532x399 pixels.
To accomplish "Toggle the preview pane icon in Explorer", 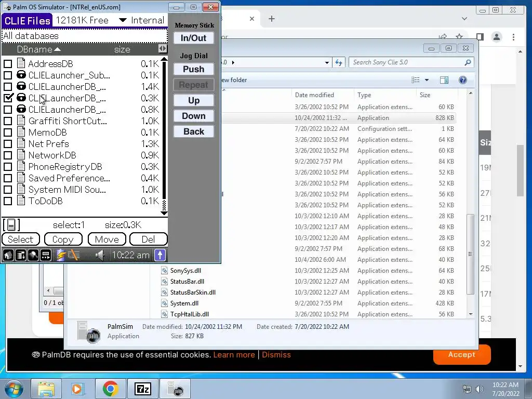I will pyautogui.click(x=444, y=79).
